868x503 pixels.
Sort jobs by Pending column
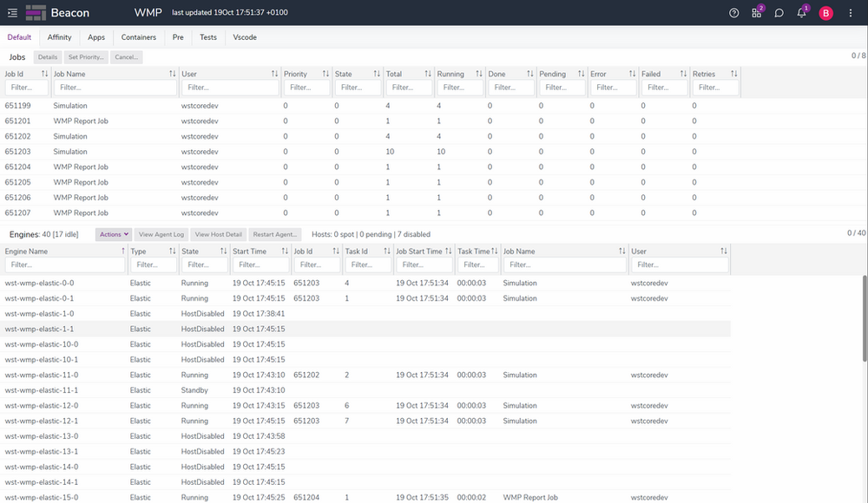[581, 74]
